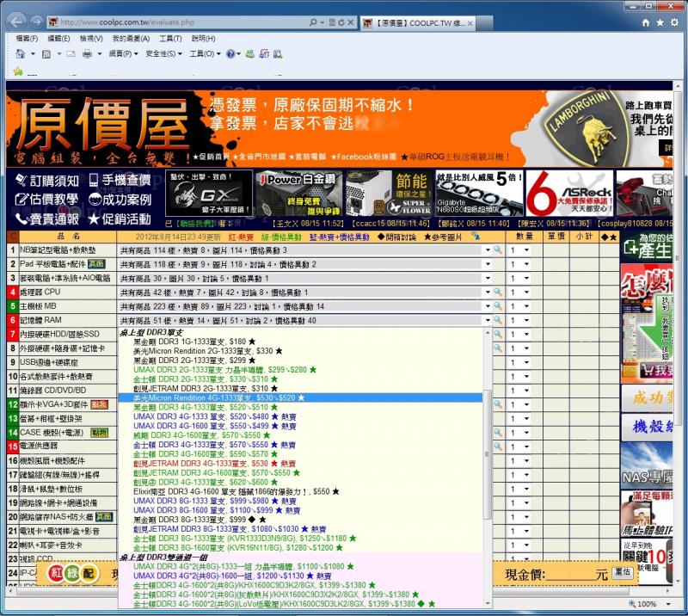
Task: Click the magnifier icon in 處理器 CPU row
Action: [x=498, y=292]
